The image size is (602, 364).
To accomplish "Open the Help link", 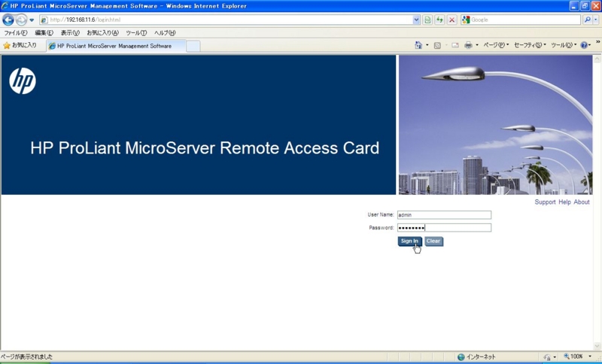I will click(565, 202).
